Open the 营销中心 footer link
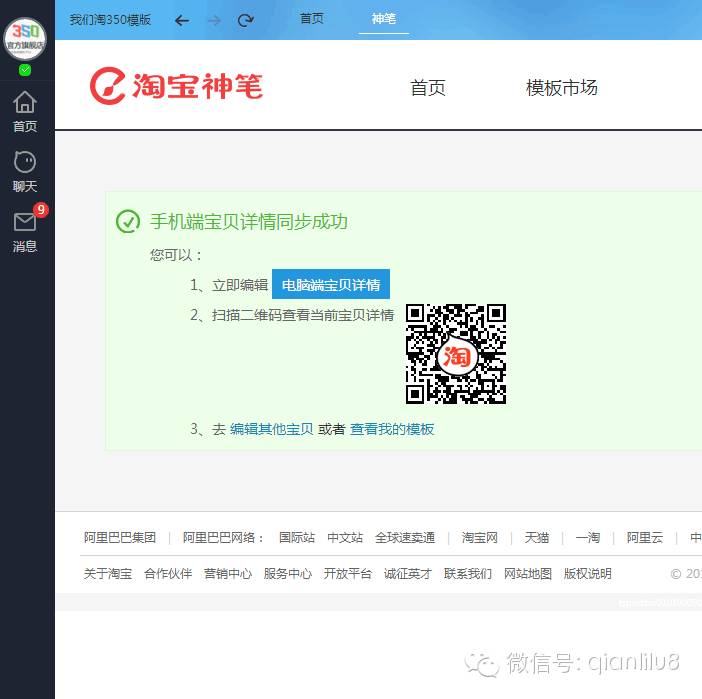Viewport: 702px width, 699px height. tap(228, 574)
